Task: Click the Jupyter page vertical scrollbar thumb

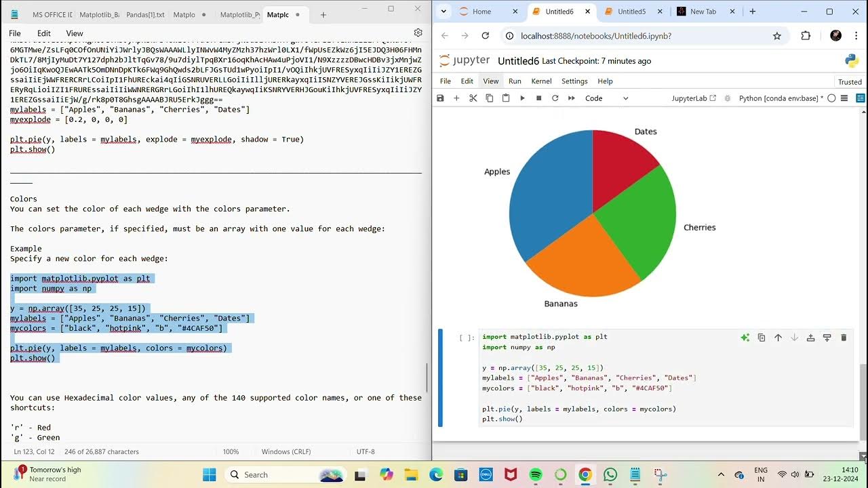Action: 863,401
